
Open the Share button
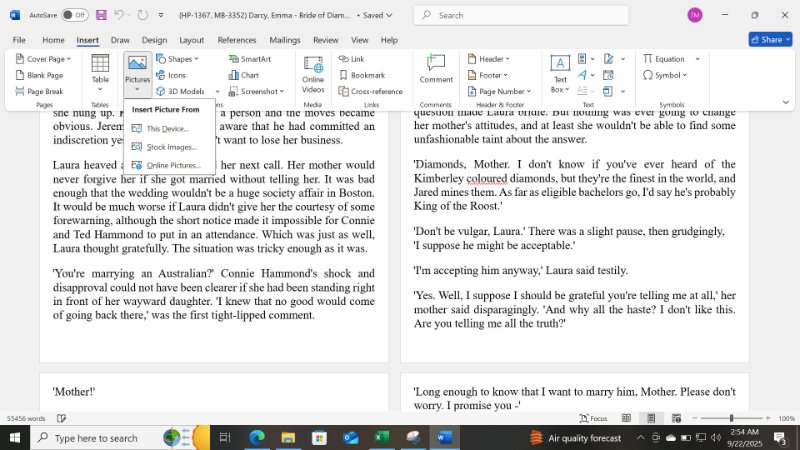point(769,40)
